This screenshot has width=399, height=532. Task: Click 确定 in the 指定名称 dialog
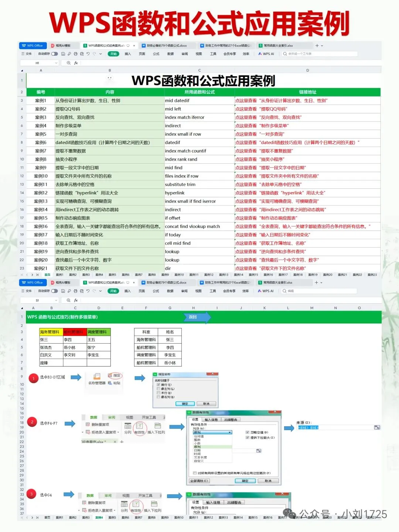pos(185,404)
